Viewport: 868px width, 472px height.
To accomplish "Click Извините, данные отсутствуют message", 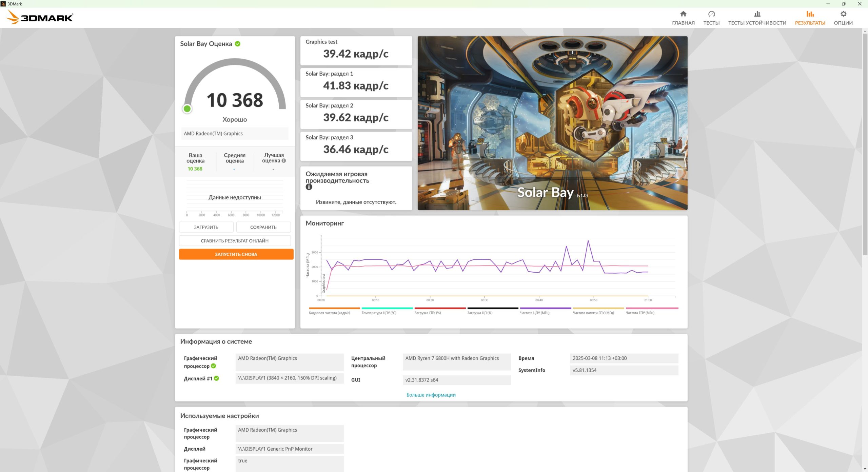I will 356,202.
